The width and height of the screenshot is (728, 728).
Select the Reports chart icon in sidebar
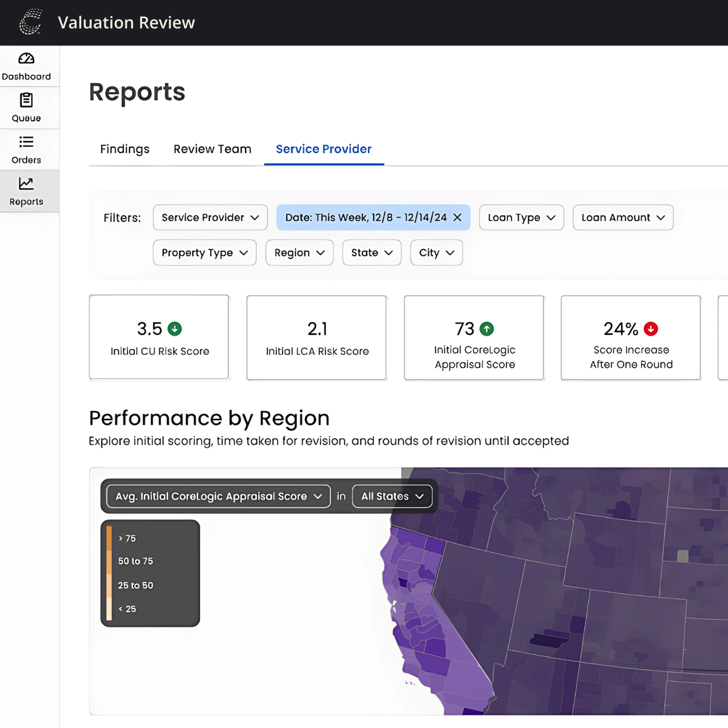coord(26,184)
